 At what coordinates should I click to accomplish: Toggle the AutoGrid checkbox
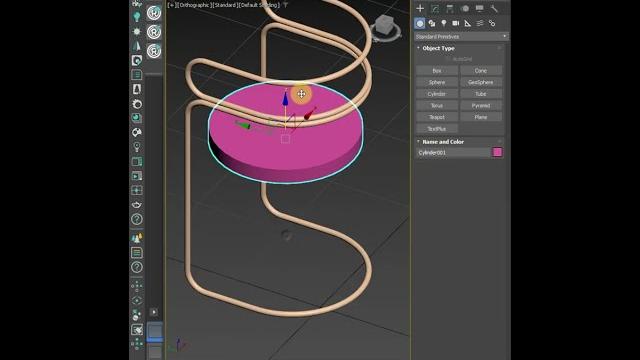[x=448, y=59]
